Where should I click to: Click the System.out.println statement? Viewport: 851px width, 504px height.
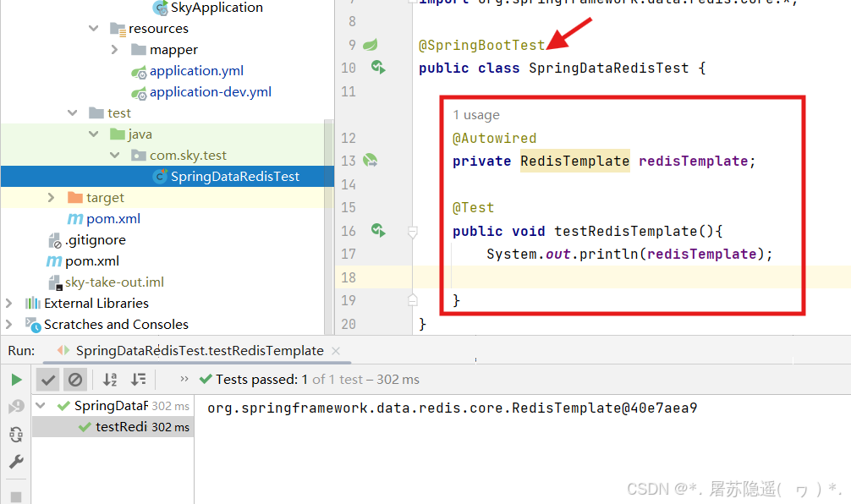coord(629,254)
